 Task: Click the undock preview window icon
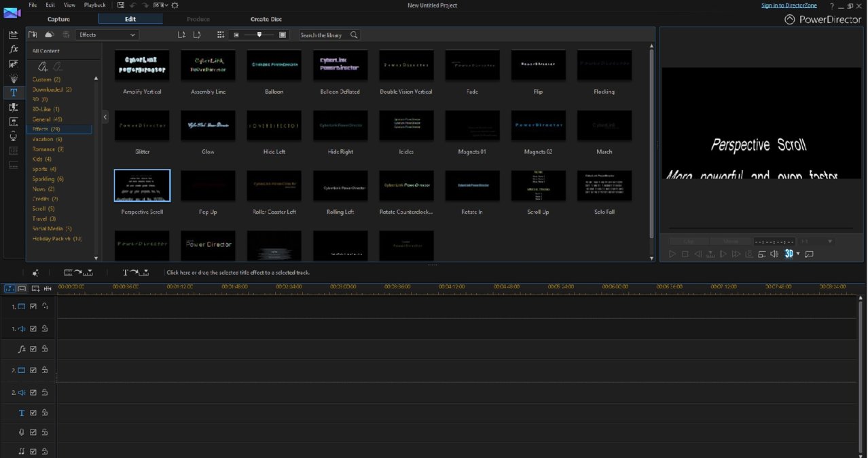tap(809, 254)
